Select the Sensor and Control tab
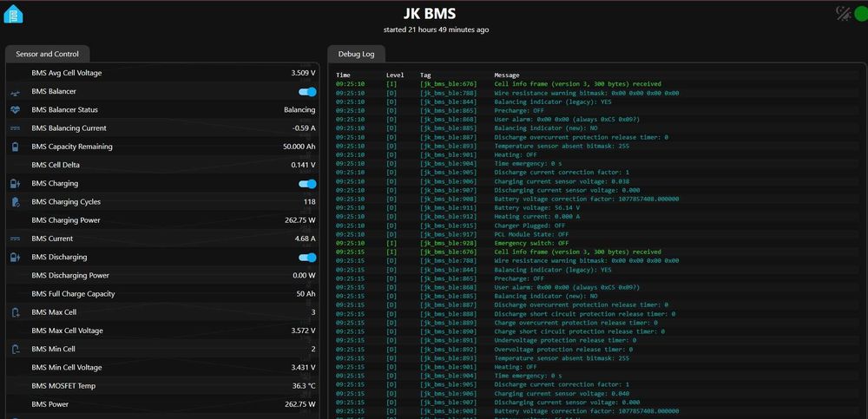Screen dimensions: 868x419 [47, 54]
